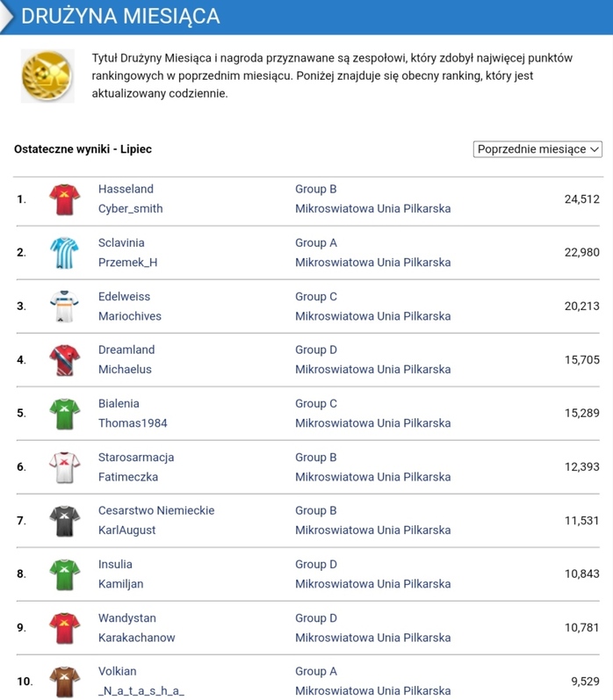Click Group C link next to Edelweiss

[316, 297]
